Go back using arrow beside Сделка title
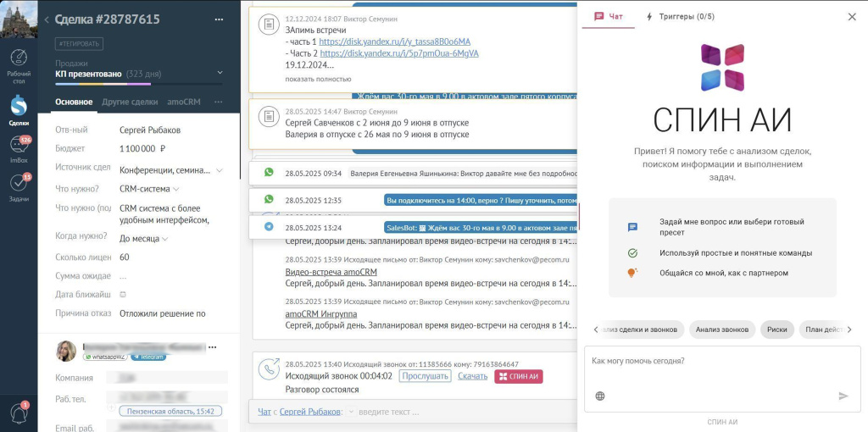868x432 pixels. pos(47,20)
